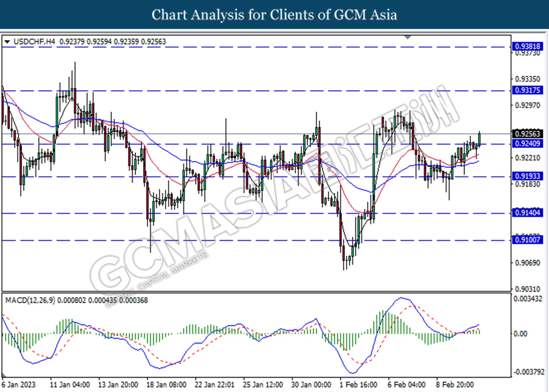Select the 0.93818 price level label
The image size is (549, 392).
pyautogui.click(x=527, y=46)
